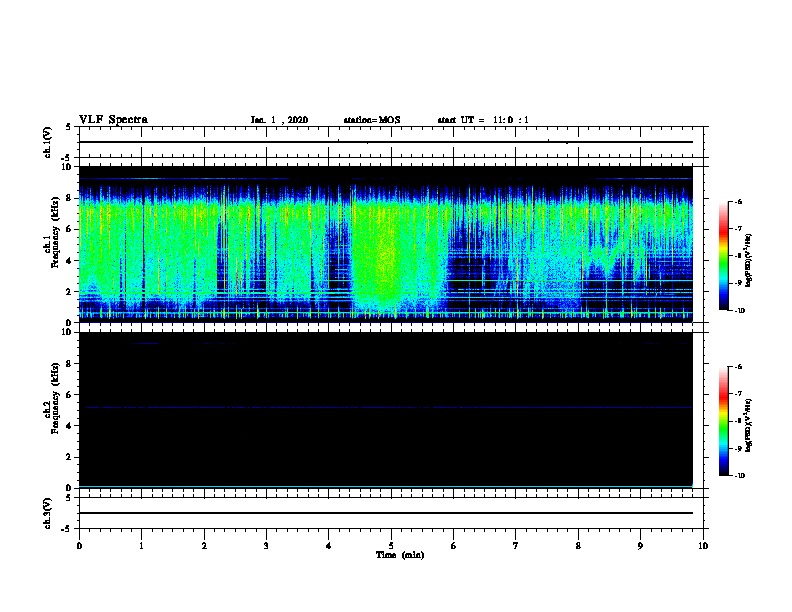Click the ch.2 color bar "-10" label
792x612 pixels.
(x=739, y=476)
